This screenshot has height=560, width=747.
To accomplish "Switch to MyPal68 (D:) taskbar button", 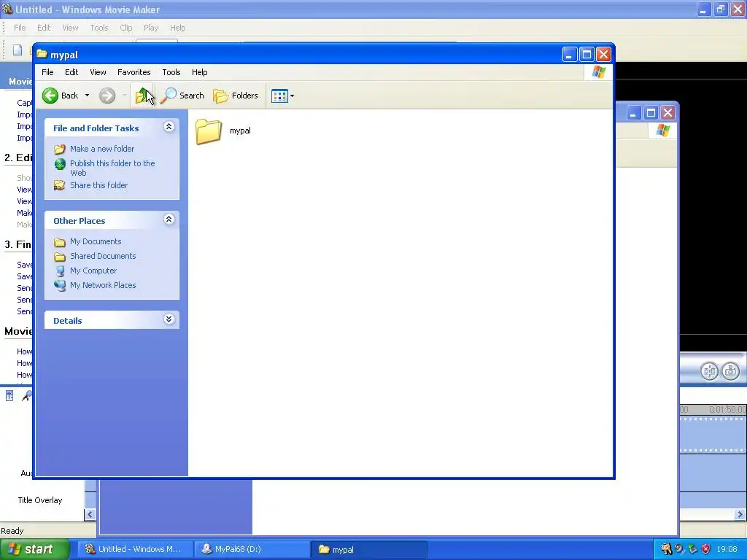I will (252, 549).
